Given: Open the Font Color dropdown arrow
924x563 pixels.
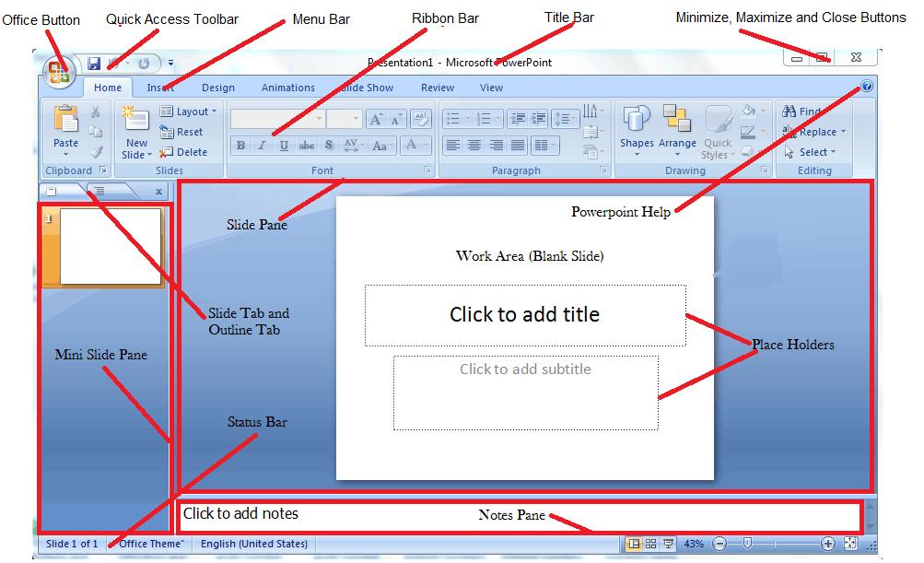Looking at the screenshot, I should (426, 145).
